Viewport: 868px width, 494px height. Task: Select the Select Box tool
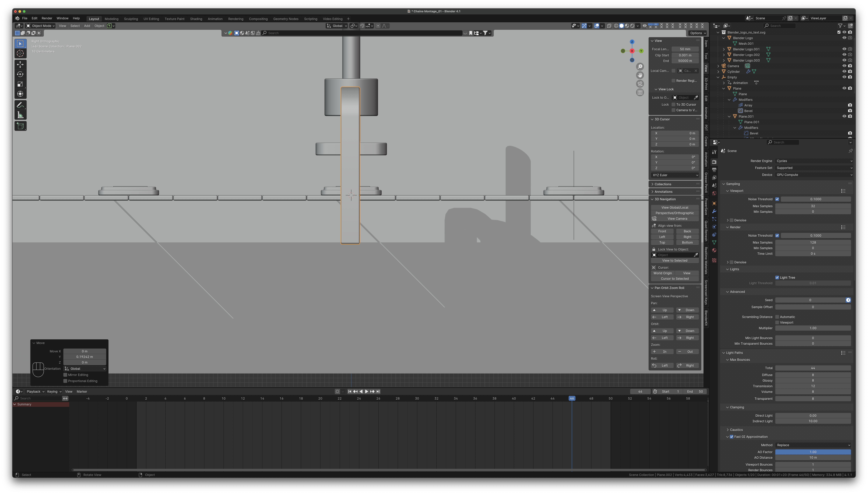pyautogui.click(x=20, y=44)
